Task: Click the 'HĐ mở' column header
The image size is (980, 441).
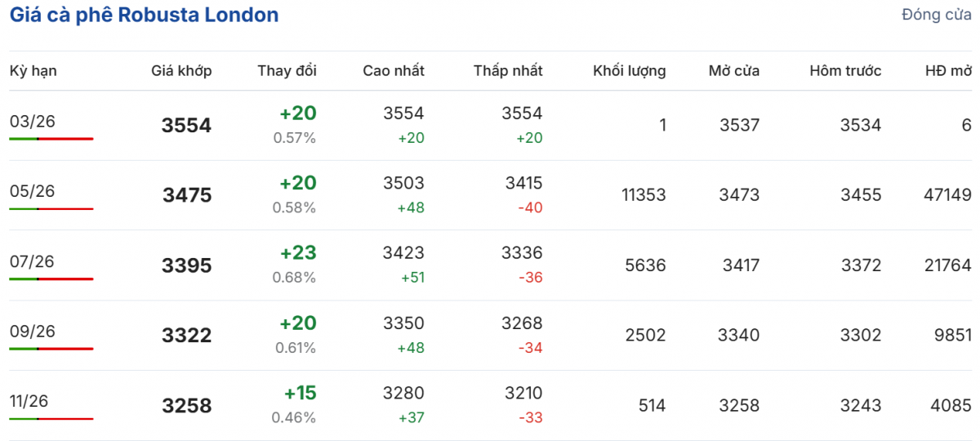Action: pyautogui.click(x=948, y=71)
